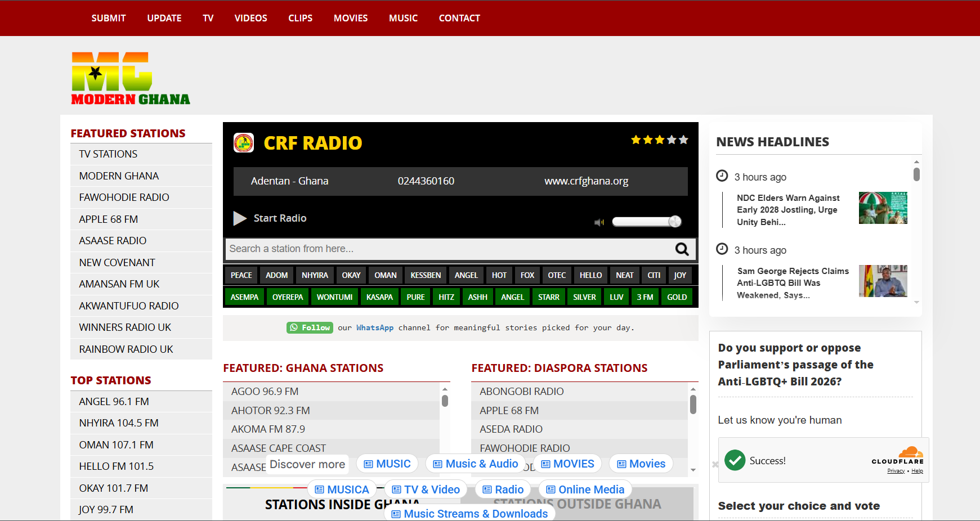Open the Cloudflare Privacy link

(896, 471)
